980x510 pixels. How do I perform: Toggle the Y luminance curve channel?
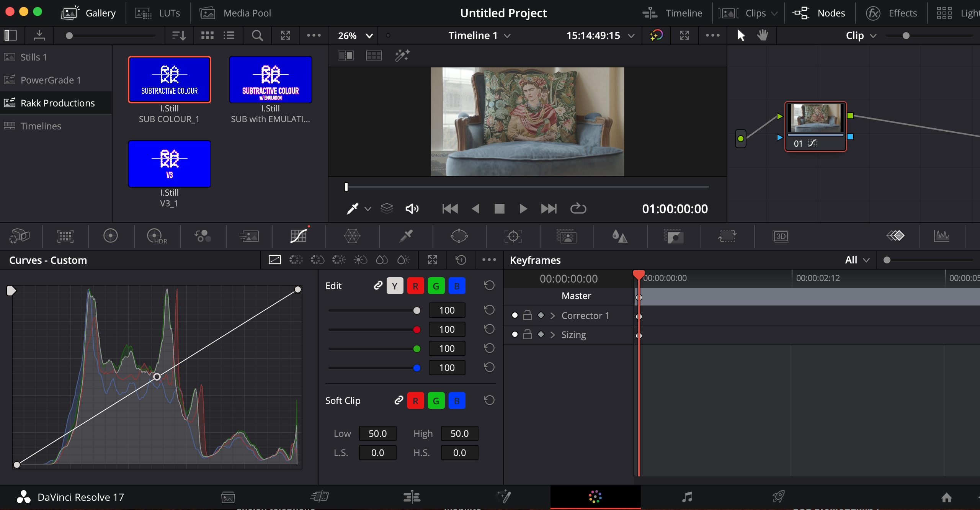point(395,286)
